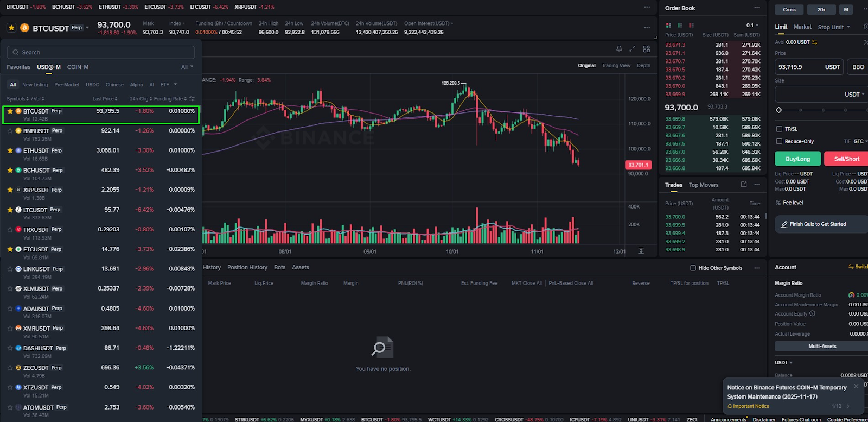Click the chart scale reset icon
Screen dimensions: 868x422
tap(641, 251)
